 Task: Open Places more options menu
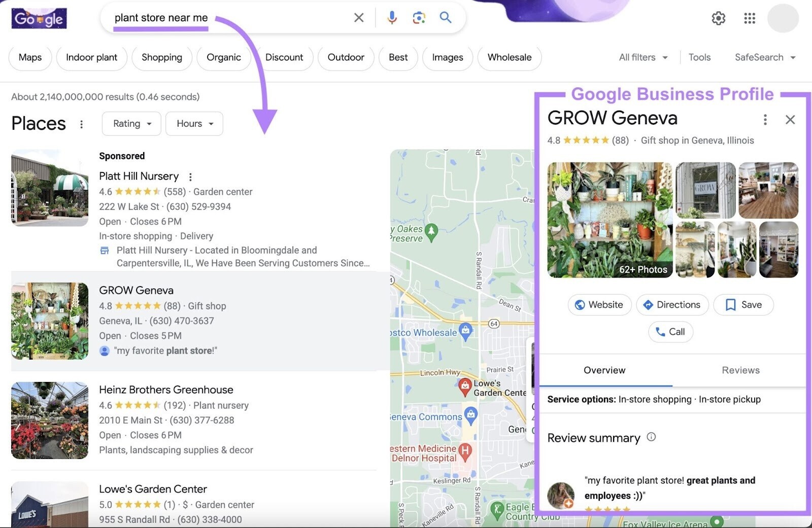point(81,124)
